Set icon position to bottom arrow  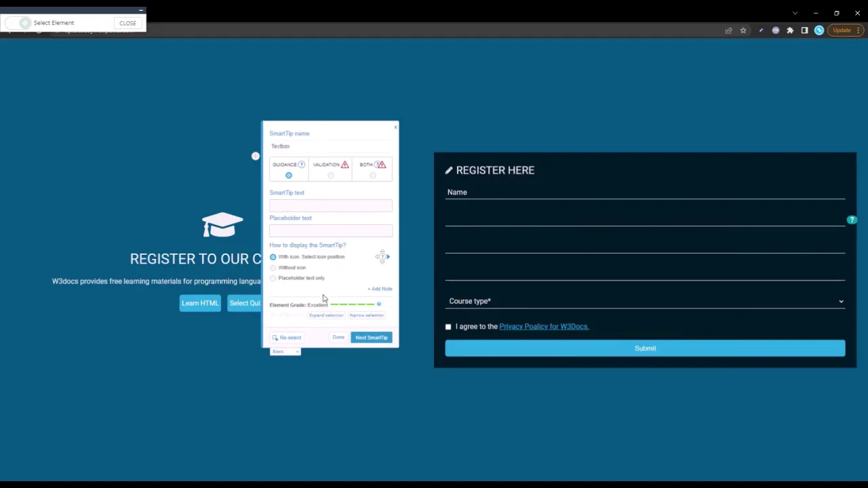tap(382, 262)
